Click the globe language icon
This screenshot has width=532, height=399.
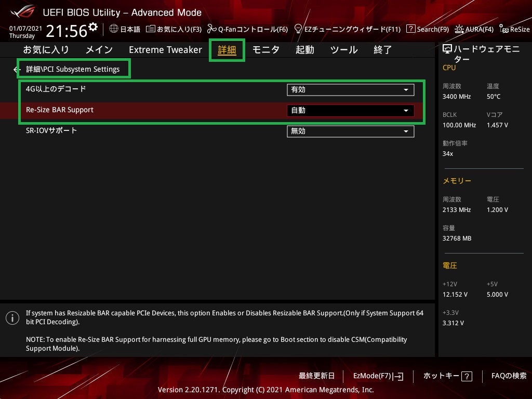tap(114, 29)
